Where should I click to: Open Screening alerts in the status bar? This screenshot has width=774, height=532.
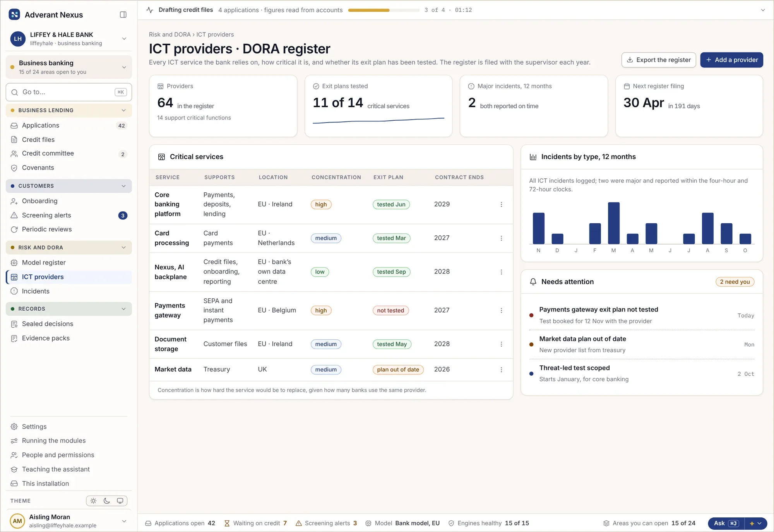click(x=326, y=523)
